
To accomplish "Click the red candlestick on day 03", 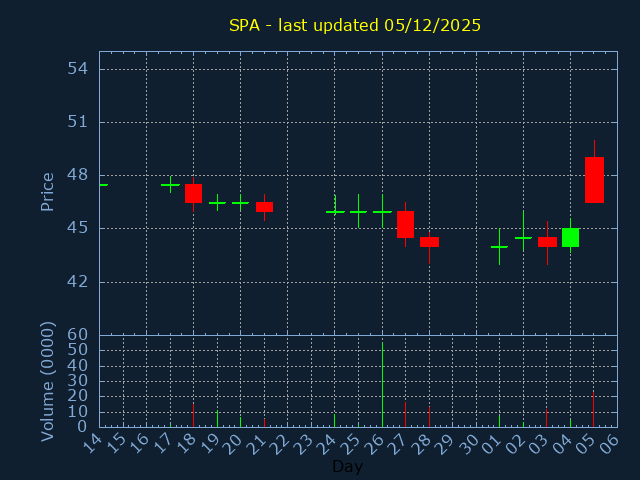I will (547, 242).
